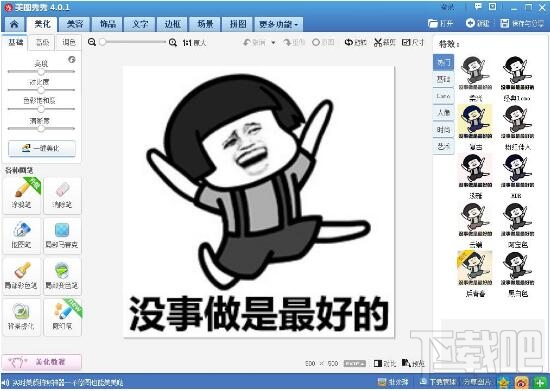
Task: Switch to the 文字 text tab
Action: [140, 24]
